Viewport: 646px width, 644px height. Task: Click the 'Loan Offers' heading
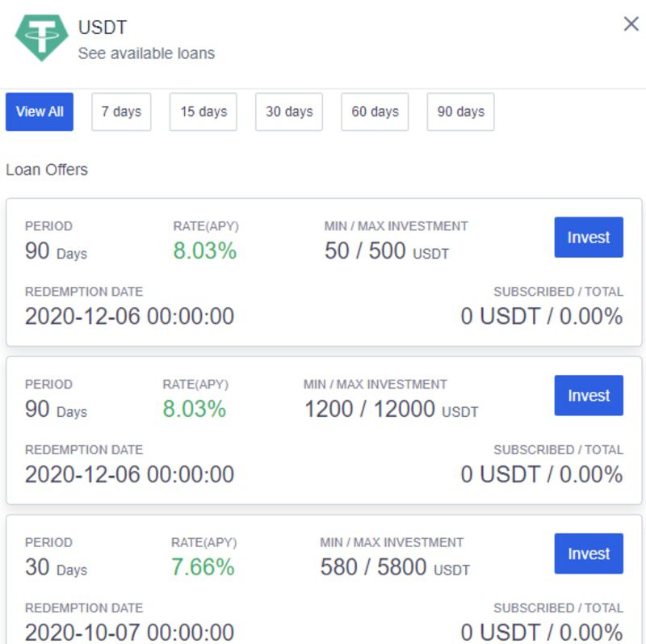click(x=47, y=170)
